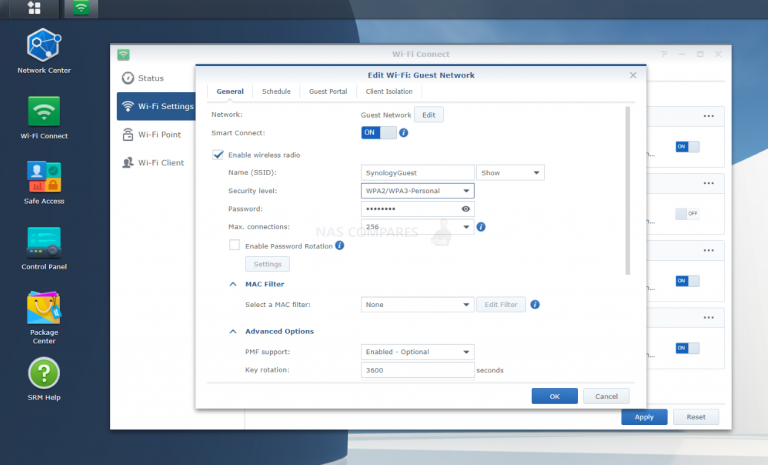This screenshot has height=465, width=768.
Task: Click the Reset button in Wi-Fi Connect
Action: pyautogui.click(x=696, y=417)
